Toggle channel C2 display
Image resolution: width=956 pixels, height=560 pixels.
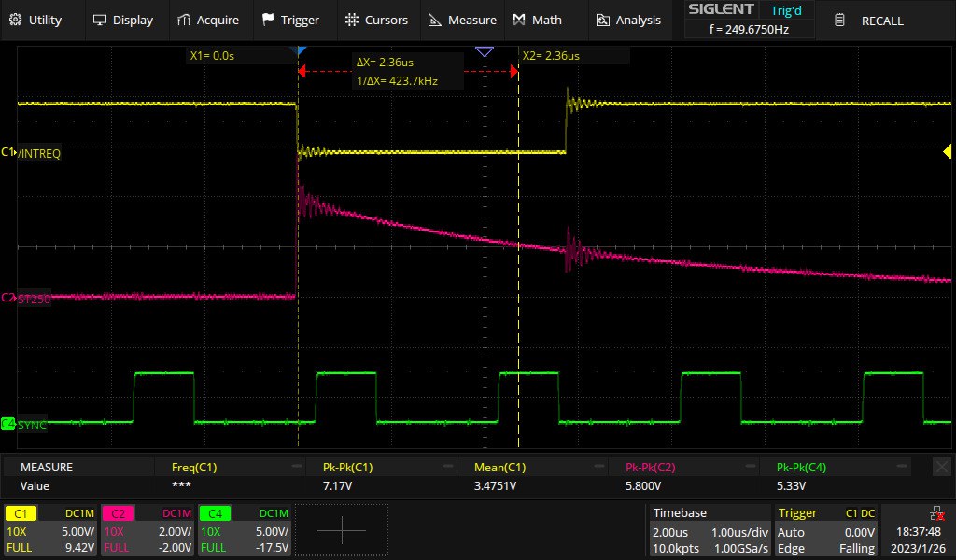[117, 512]
